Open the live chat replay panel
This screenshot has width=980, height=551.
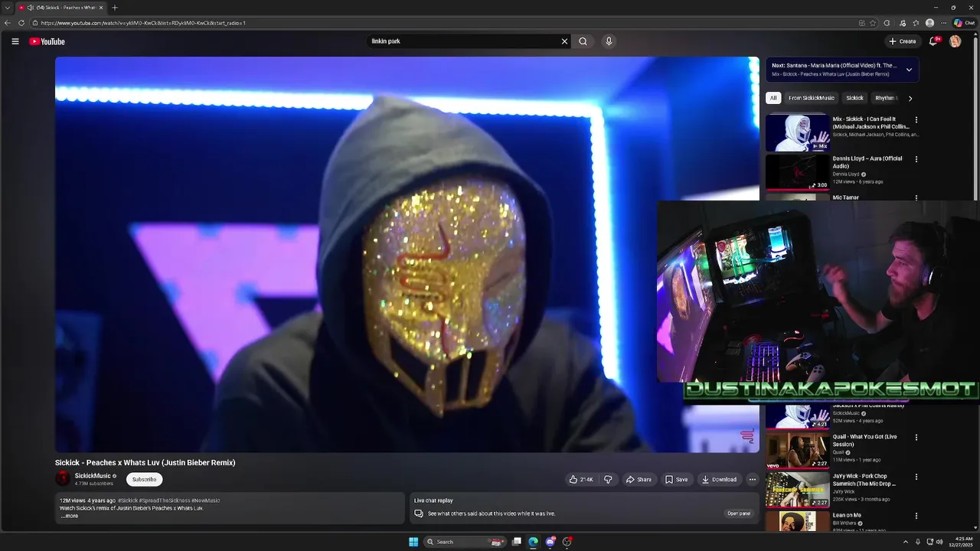pos(738,514)
